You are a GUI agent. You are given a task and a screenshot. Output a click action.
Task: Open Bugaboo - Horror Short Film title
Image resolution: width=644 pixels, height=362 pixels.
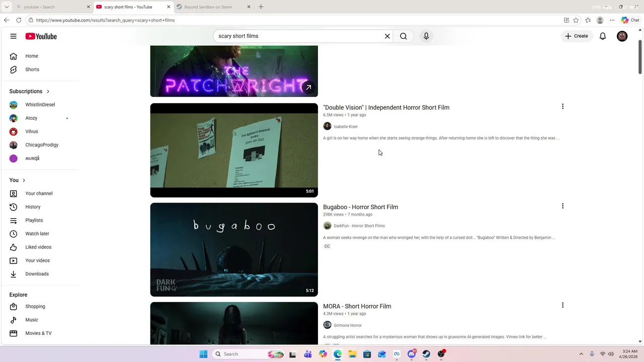point(360,207)
